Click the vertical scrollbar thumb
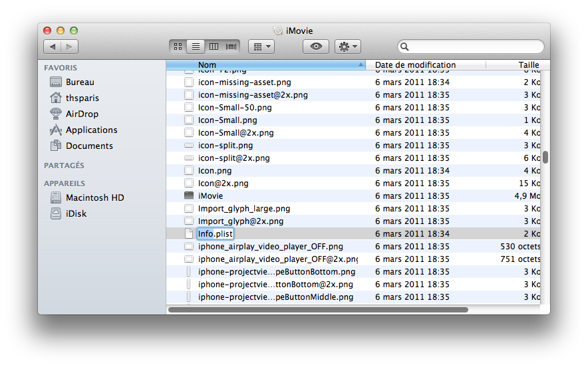The height and width of the screenshot is (367, 588). (545, 158)
